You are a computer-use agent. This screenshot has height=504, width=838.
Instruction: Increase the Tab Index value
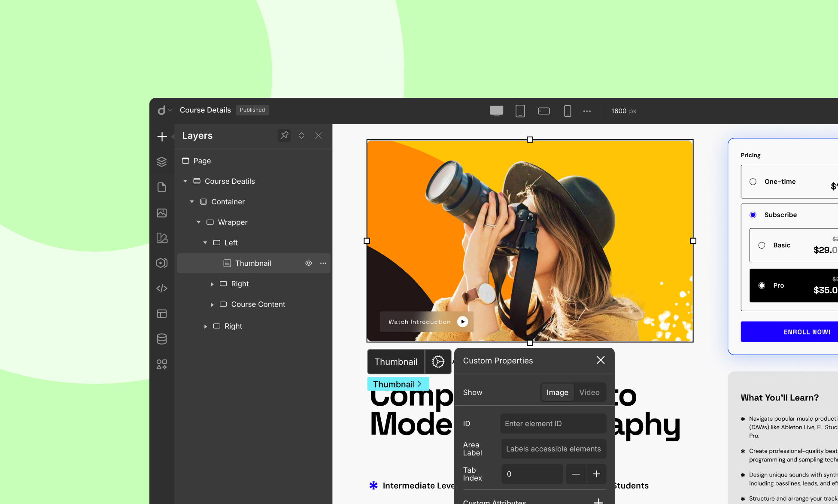(596, 474)
